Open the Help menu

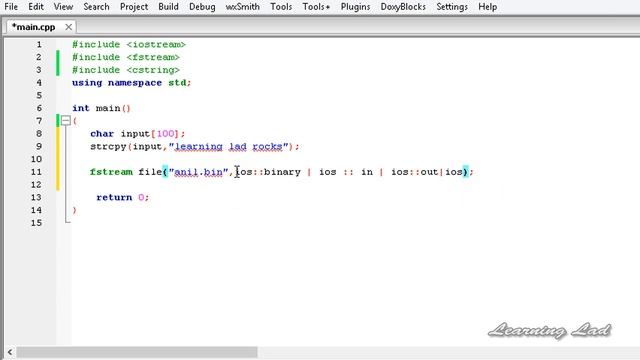click(487, 7)
